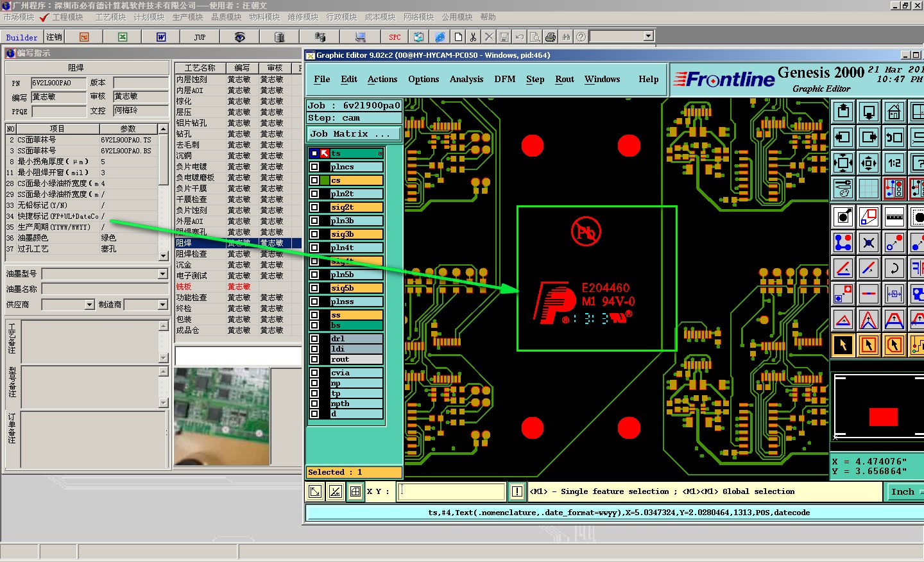Viewport: 924px width, 562px height.
Task: Open the 供应商 dropdown
Action: [90, 305]
